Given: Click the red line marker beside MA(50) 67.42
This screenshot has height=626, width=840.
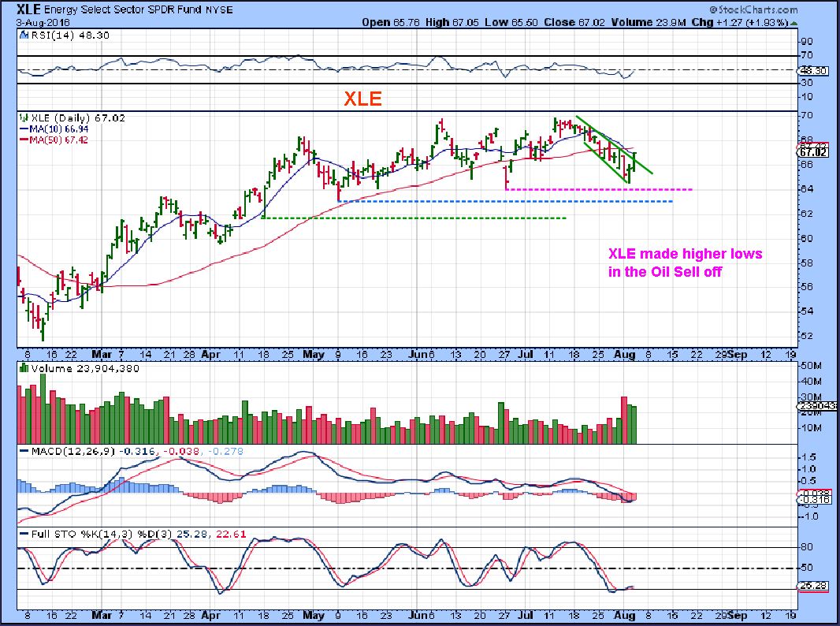Looking at the screenshot, I should click(24, 140).
